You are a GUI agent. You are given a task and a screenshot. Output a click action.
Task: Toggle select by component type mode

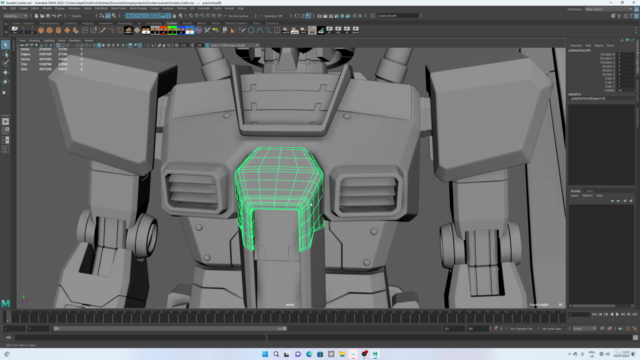point(113,16)
